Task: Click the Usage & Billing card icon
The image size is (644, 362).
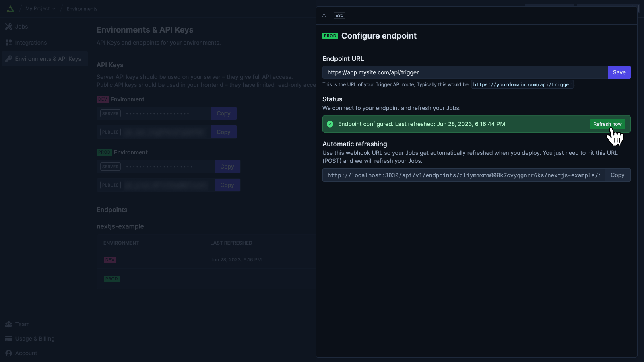Action: (x=8, y=339)
